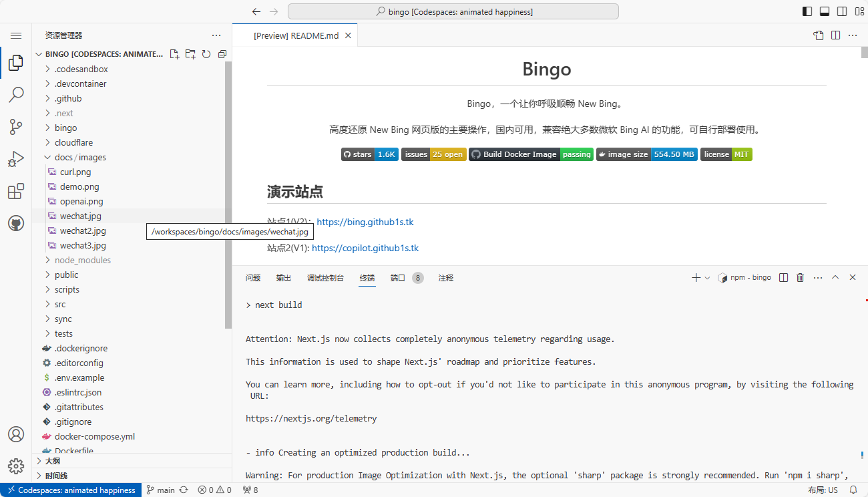868x497 pixels.
Task: Refresh the explorer file tree
Action: click(x=206, y=54)
